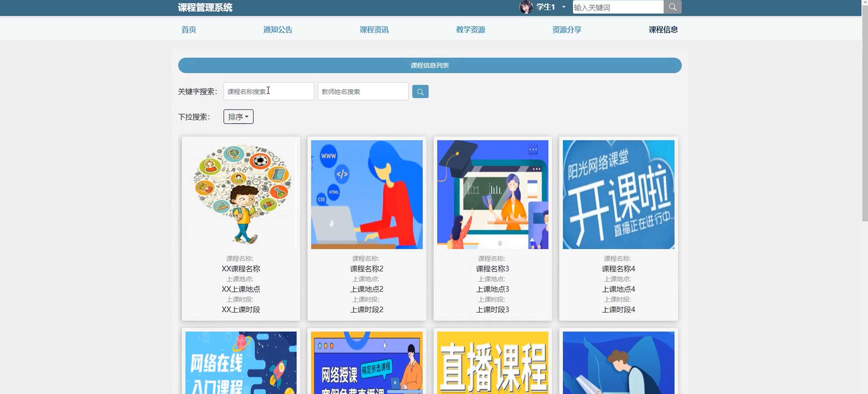Select the 课程名称3 course card image

click(x=492, y=194)
